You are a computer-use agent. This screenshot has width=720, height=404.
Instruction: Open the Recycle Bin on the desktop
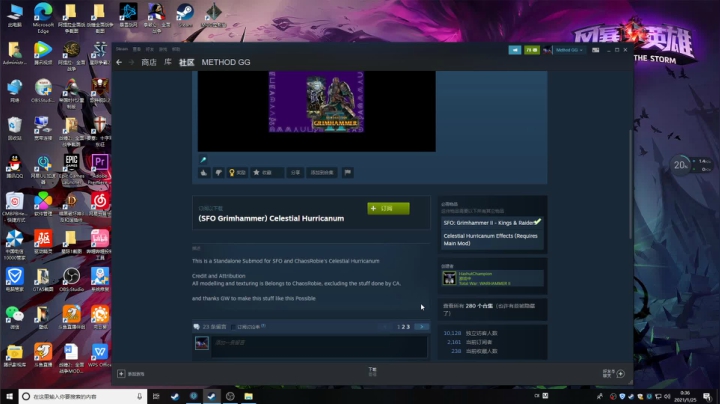[x=15, y=129]
